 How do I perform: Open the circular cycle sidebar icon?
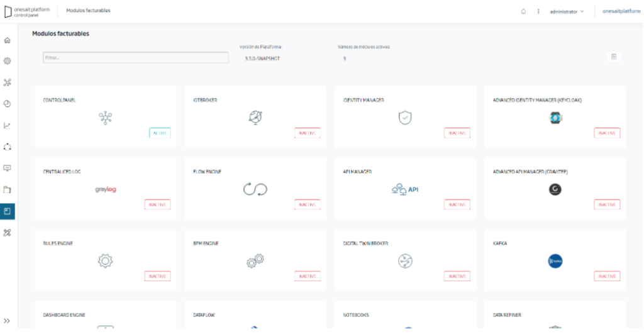point(8,147)
